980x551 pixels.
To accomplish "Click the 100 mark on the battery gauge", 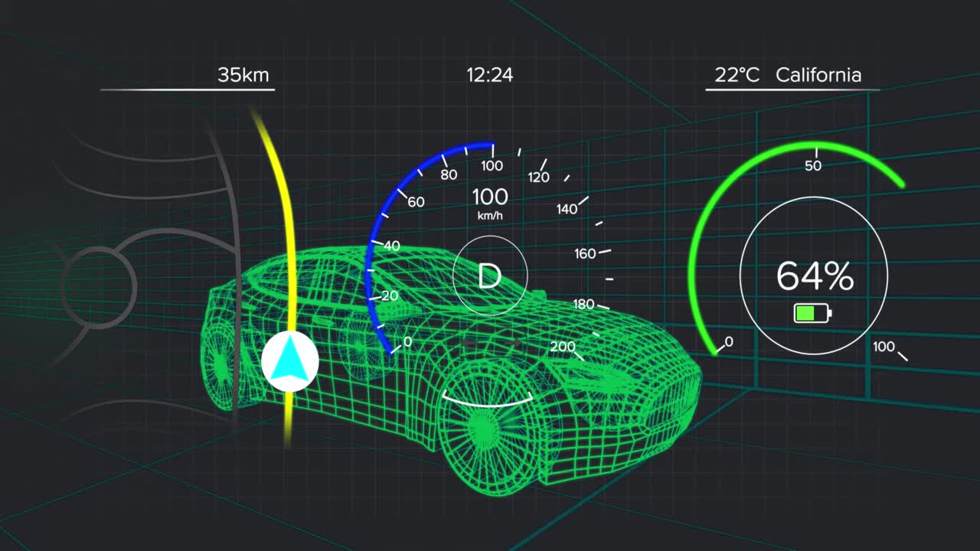I will pyautogui.click(x=884, y=347).
